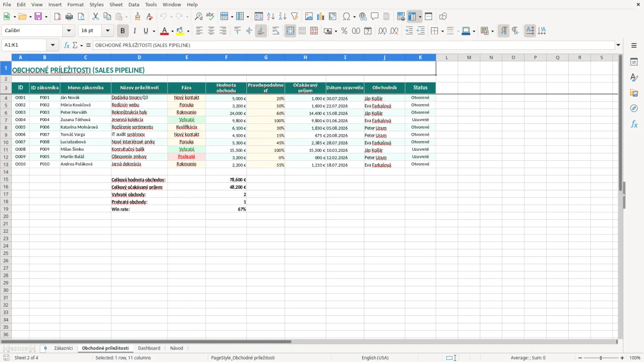This screenshot has height=362, width=644.
Task: Toggle Bold formatting
Action: [123, 31]
